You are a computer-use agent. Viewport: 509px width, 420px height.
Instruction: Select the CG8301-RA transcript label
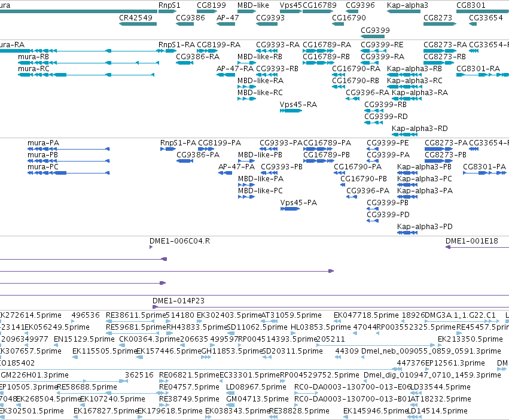478,69
